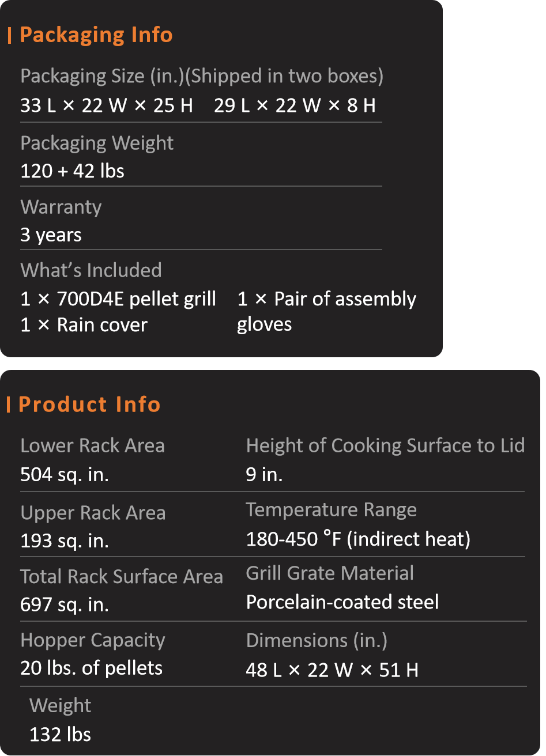
Task: Click the Porcelain-coated steel text
Action: click(342, 602)
